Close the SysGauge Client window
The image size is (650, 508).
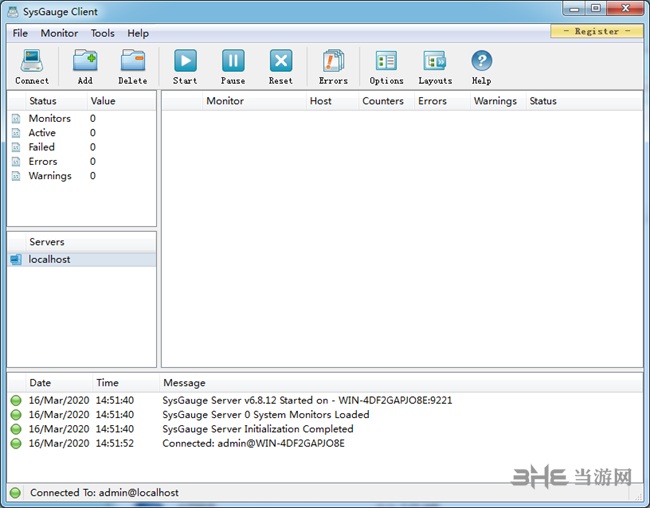tap(626, 9)
